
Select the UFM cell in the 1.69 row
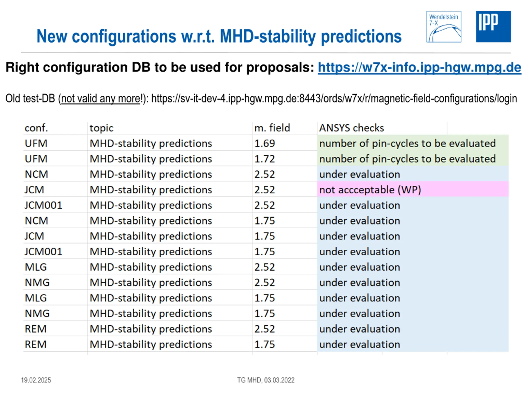click(36, 143)
